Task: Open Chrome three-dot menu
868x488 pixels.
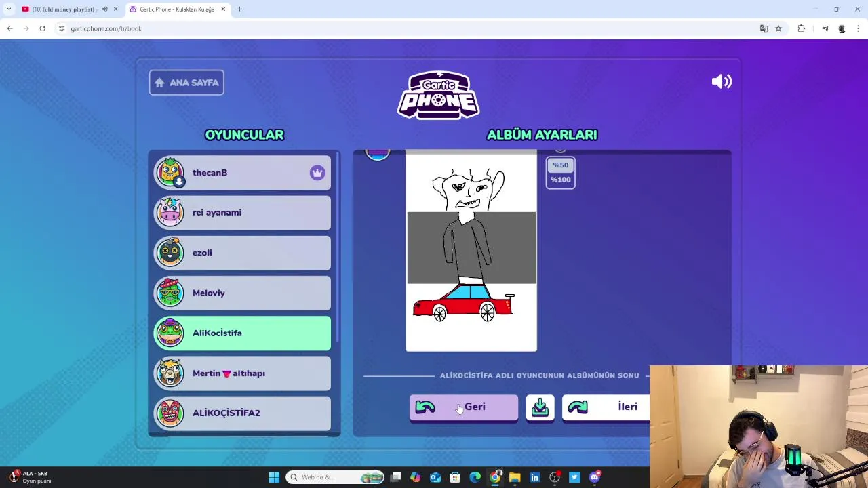Action: [858, 28]
